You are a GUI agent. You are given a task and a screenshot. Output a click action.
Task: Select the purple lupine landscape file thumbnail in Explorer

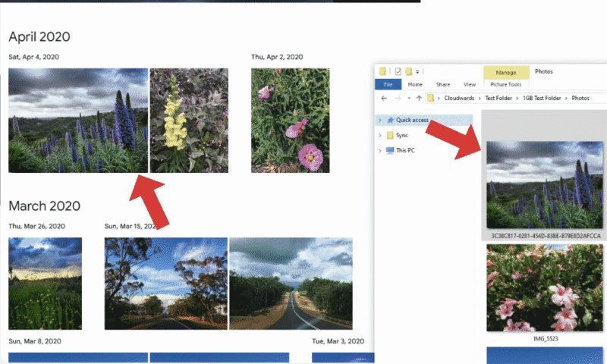[x=545, y=185]
